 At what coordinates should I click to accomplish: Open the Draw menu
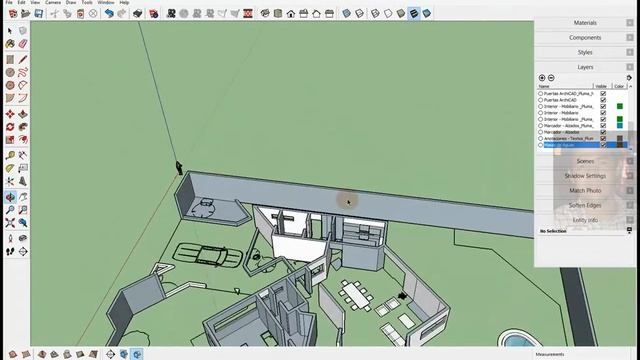[71, 2]
